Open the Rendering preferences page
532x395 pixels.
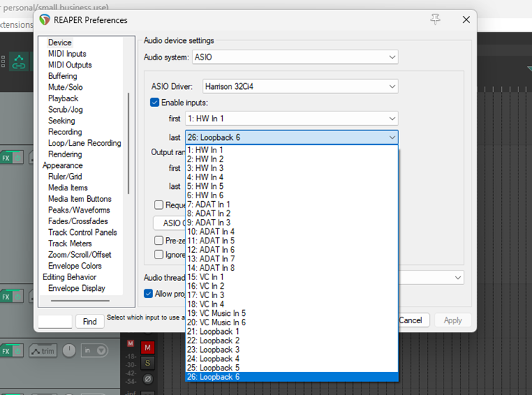tap(65, 154)
